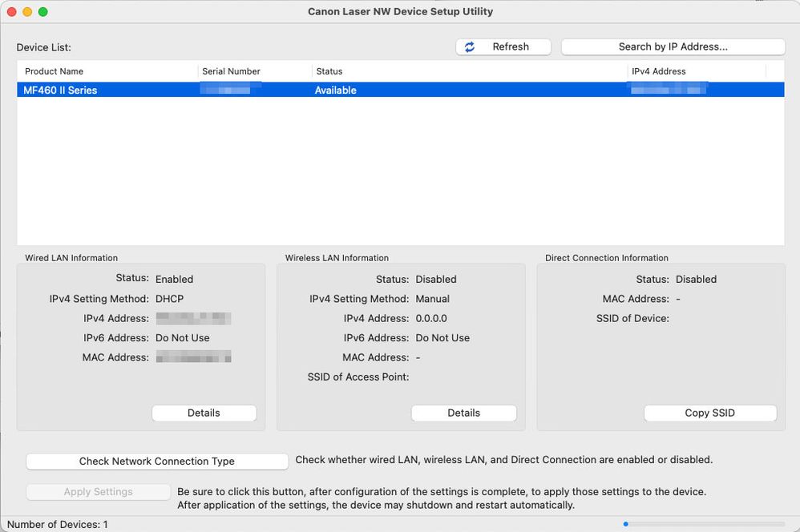
Task: Select the MF460 II Series device row
Action: coord(401,90)
